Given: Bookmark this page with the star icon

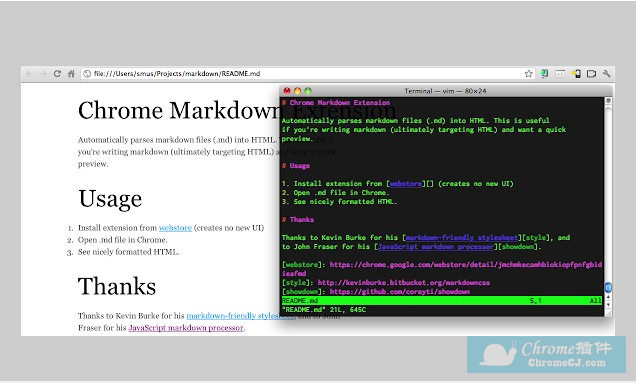Looking at the screenshot, I should tap(529, 74).
